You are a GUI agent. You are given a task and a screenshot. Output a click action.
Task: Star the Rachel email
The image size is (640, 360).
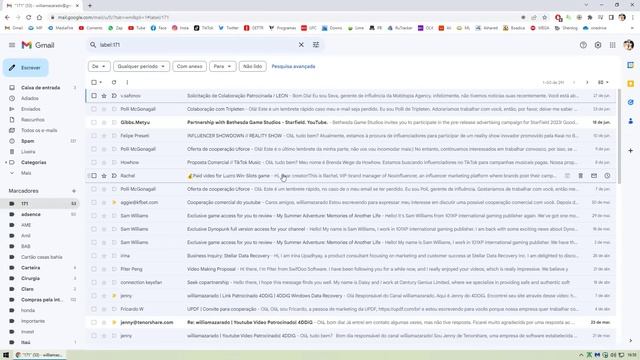click(104, 176)
